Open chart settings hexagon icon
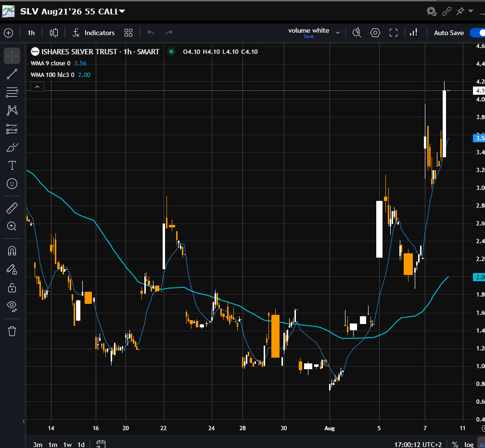The height and width of the screenshot is (448, 485). [375, 33]
